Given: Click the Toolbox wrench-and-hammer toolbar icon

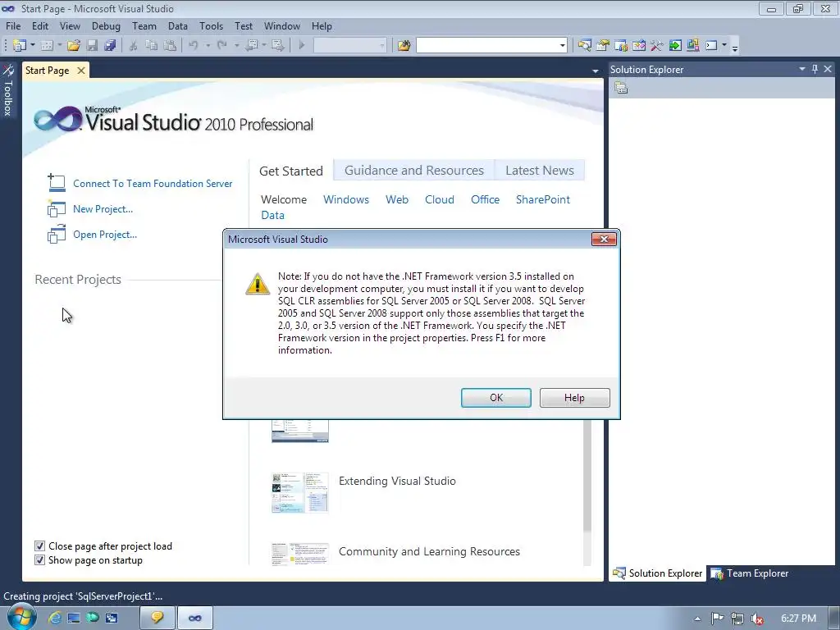Looking at the screenshot, I should click(x=657, y=46).
